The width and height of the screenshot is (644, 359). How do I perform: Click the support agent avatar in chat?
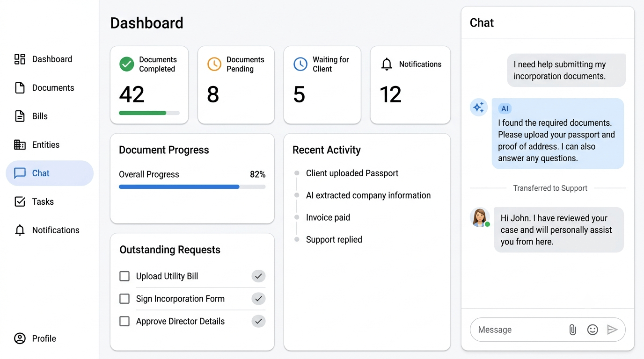(480, 217)
